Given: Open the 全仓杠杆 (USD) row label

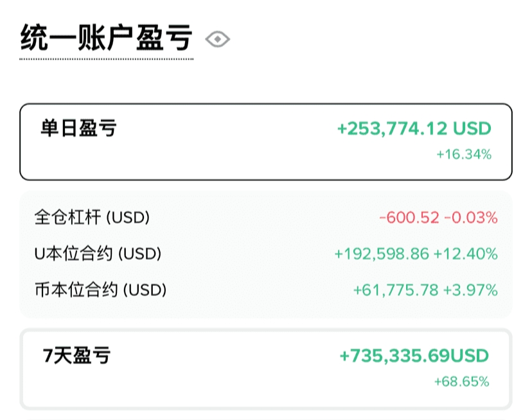Looking at the screenshot, I should (92, 218).
